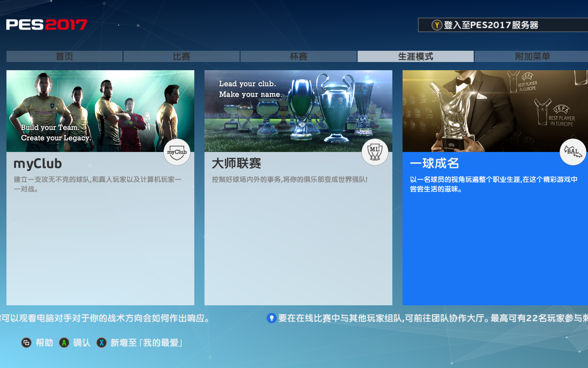Click the yellow Y controller button icon
This screenshot has height=368, width=588.
tap(437, 25)
